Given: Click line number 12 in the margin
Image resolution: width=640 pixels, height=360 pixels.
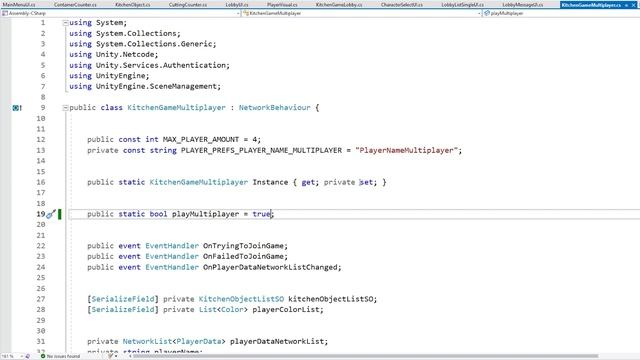Looking at the screenshot, I should pos(41,140).
